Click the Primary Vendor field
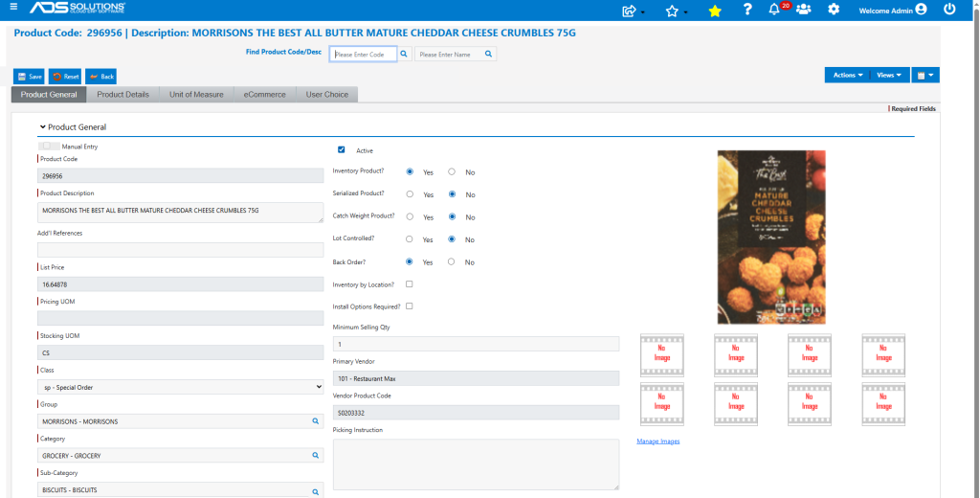Screen dimensions: 980x498 pyautogui.click(x=477, y=378)
